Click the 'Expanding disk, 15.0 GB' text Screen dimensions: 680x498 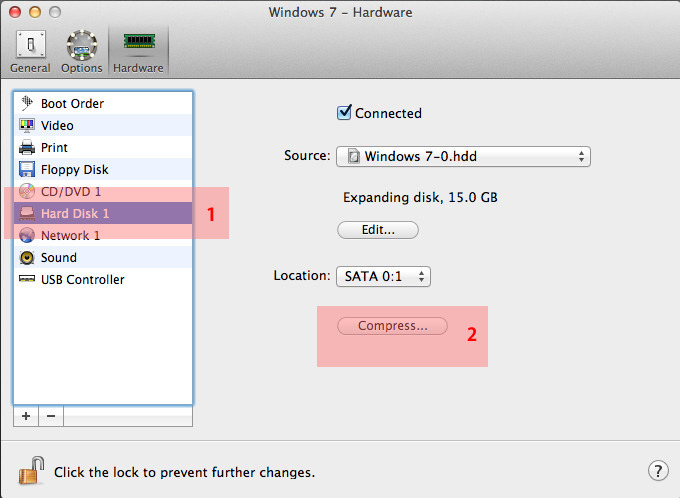point(420,197)
